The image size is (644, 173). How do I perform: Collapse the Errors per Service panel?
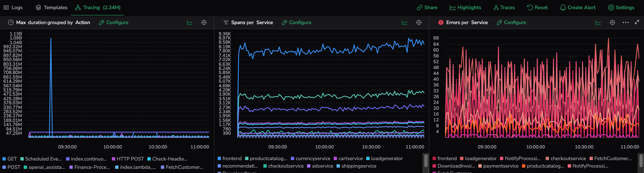pyautogui.click(x=637, y=22)
